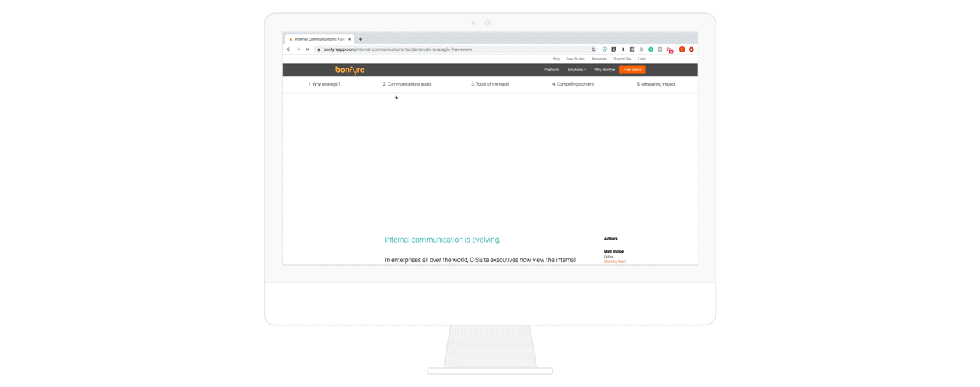Click the Matt Stolpe author name
The image size is (980, 387).
tap(613, 251)
